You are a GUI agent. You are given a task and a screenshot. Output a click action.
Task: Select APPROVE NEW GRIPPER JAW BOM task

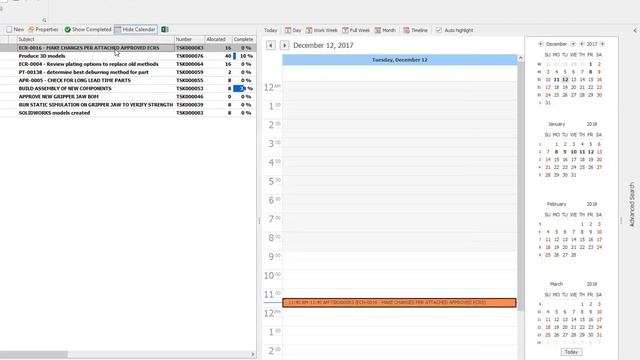click(127, 97)
